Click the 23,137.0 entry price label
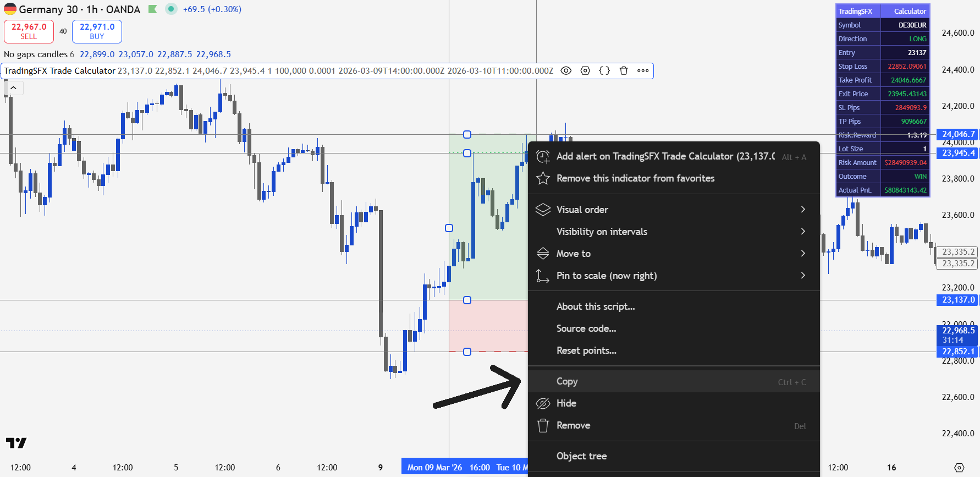Image resolution: width=980 pixels, height=477 pixels. pyautogui.click(x=957, y=300)
